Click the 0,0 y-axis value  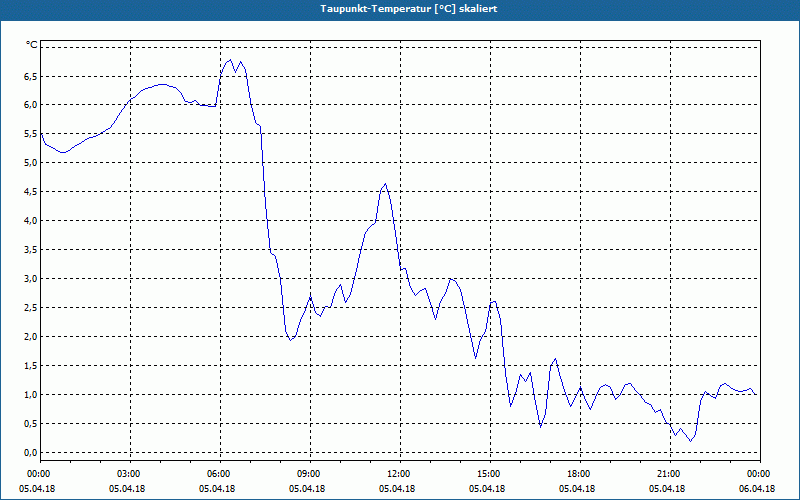[x=31, y=453]
